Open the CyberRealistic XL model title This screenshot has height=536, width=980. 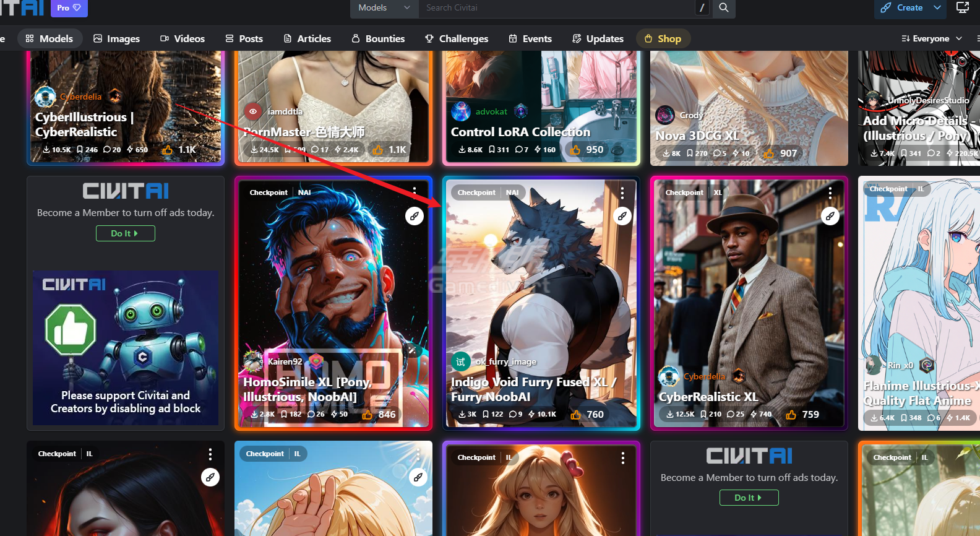pyautogui.click(x=708, y=397)
